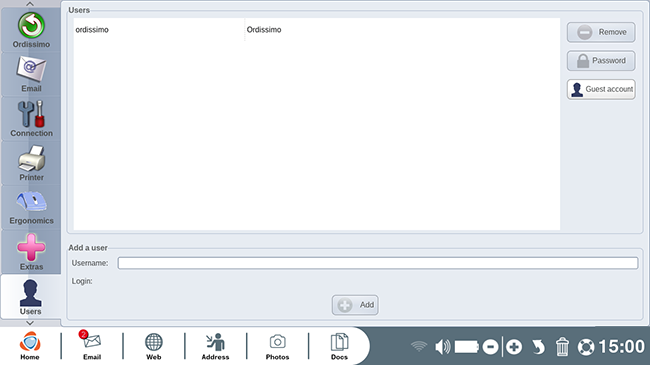Screen dimensions: 650x365
Task: Select the ordissimo login entry
Action: pos(92,30)
